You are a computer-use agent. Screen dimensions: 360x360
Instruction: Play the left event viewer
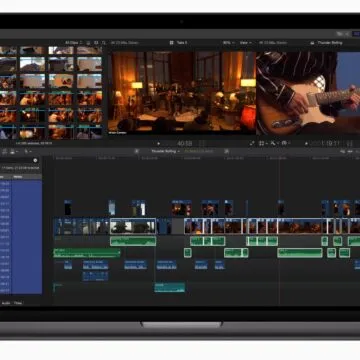[159, 144]
